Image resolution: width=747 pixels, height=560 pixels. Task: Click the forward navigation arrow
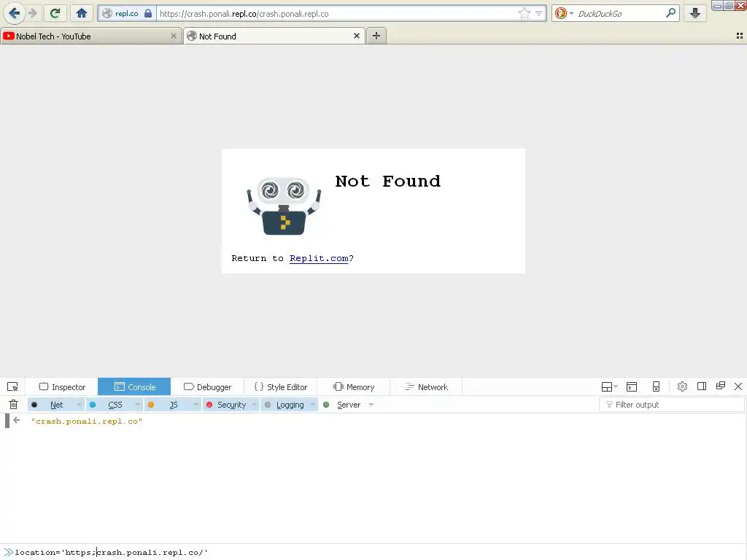point(33,13)
